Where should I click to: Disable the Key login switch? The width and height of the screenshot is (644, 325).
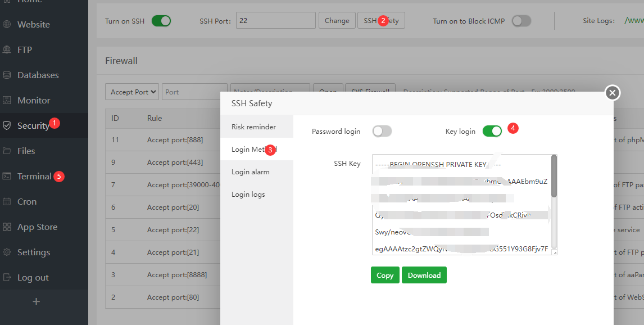492,131
